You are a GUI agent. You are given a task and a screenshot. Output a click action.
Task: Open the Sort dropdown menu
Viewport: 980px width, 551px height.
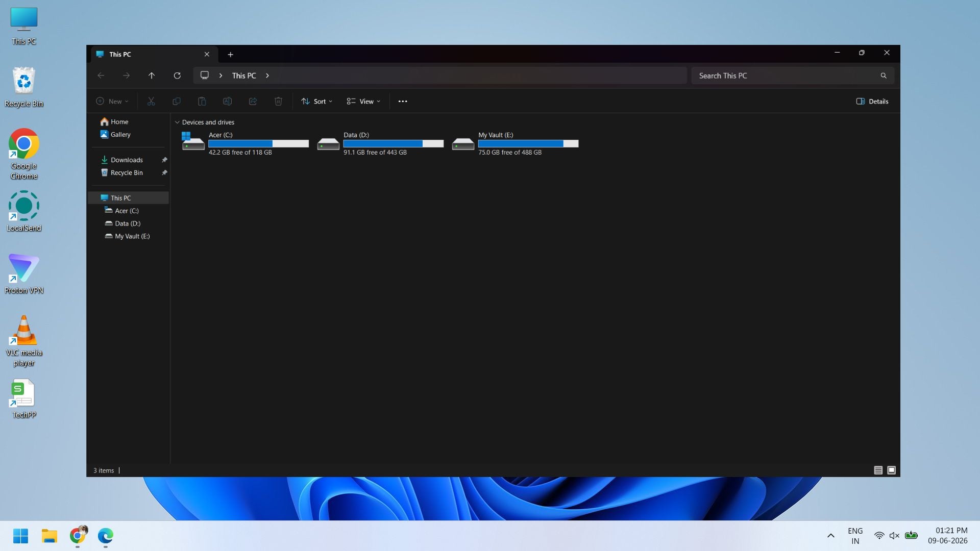(x=317, y=102)
